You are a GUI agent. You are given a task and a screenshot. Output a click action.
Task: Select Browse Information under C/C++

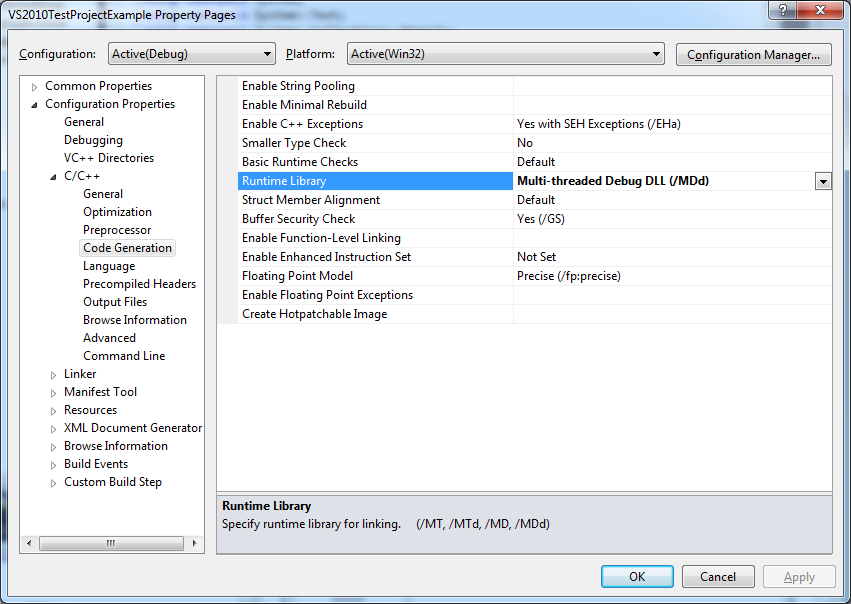135,320
